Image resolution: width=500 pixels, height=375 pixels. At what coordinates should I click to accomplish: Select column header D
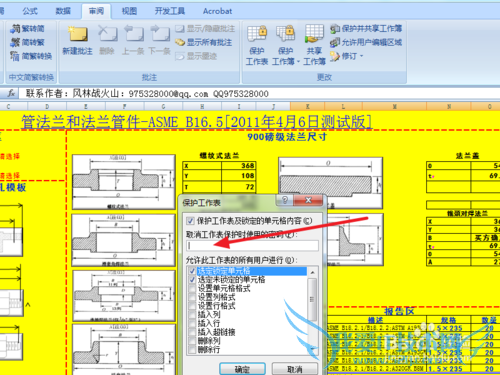(47, 106)
